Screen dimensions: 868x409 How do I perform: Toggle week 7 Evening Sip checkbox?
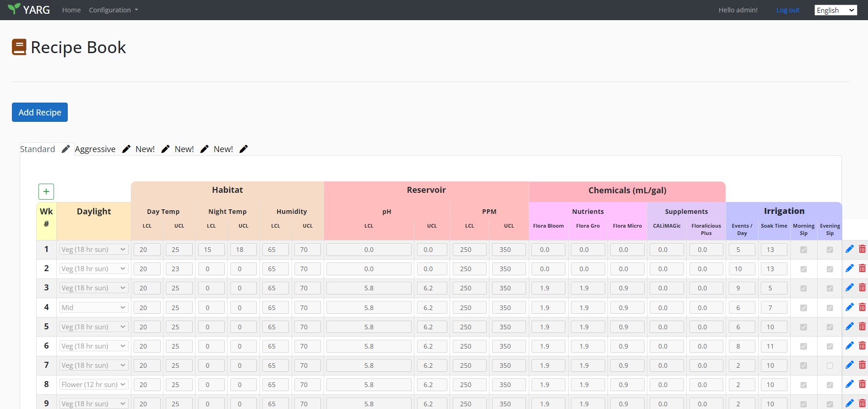[x=830, y=365]
